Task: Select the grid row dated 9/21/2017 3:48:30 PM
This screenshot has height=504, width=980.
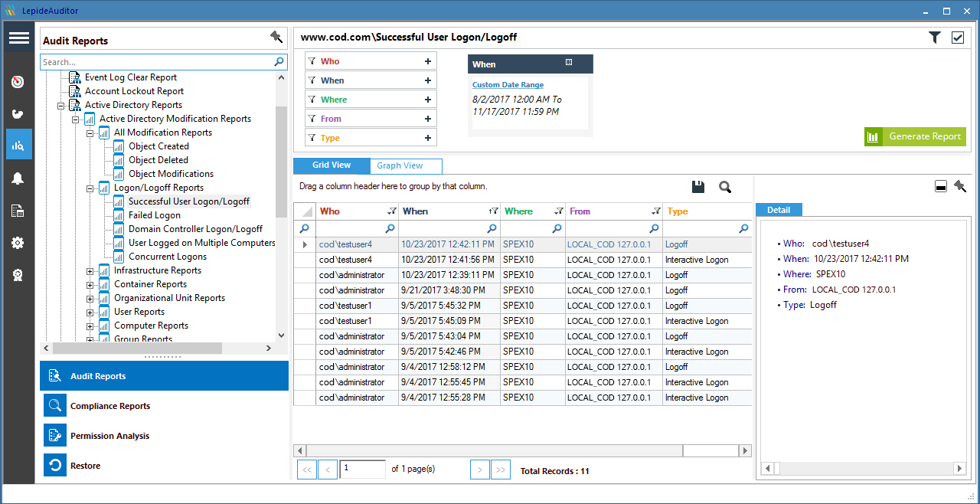Action: 523,290
